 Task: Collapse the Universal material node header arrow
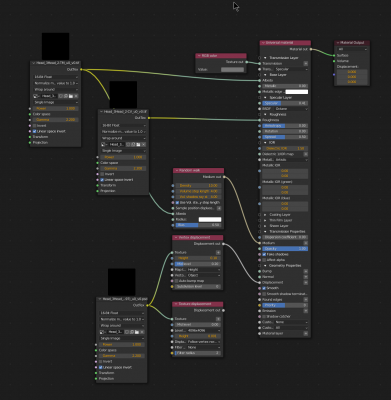[x=263, y=43]
